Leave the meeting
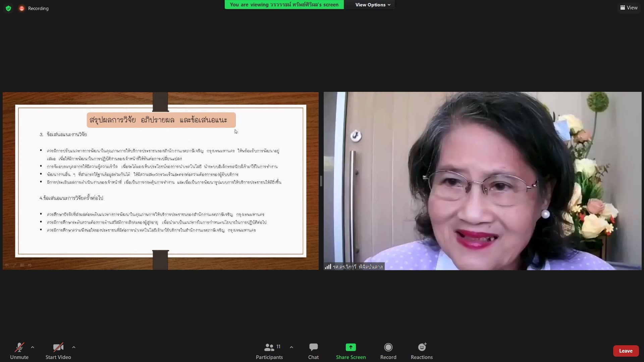This screenshot has width=644, height=362. tap(626, 351)
